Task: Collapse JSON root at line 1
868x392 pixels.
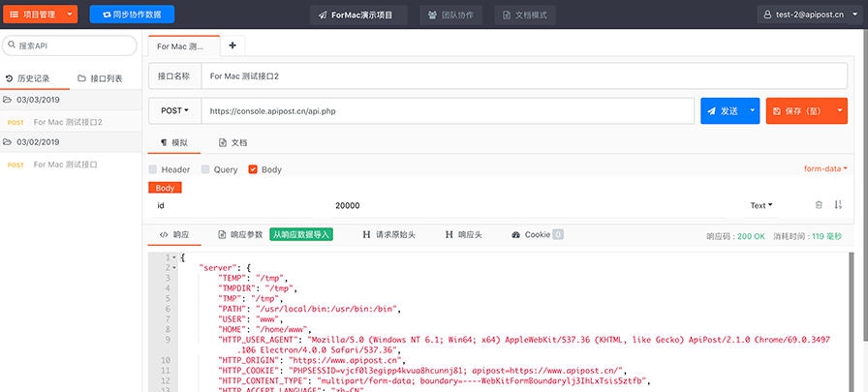Action: (x=173, y=257)
